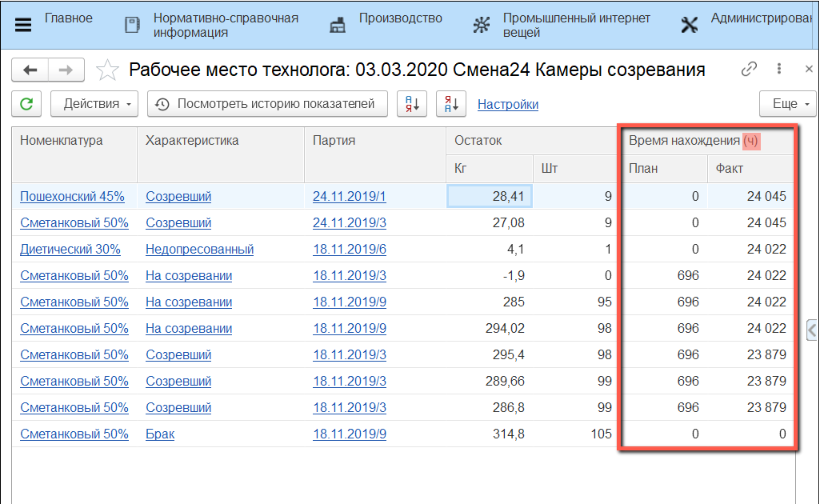Sort list ascending with A-Z icon

click(412, 104)
